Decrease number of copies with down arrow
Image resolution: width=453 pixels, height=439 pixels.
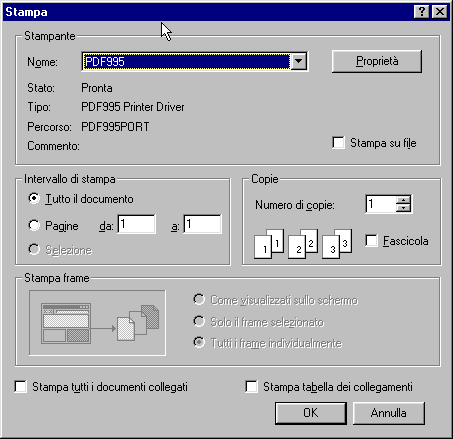coord(403,208)
